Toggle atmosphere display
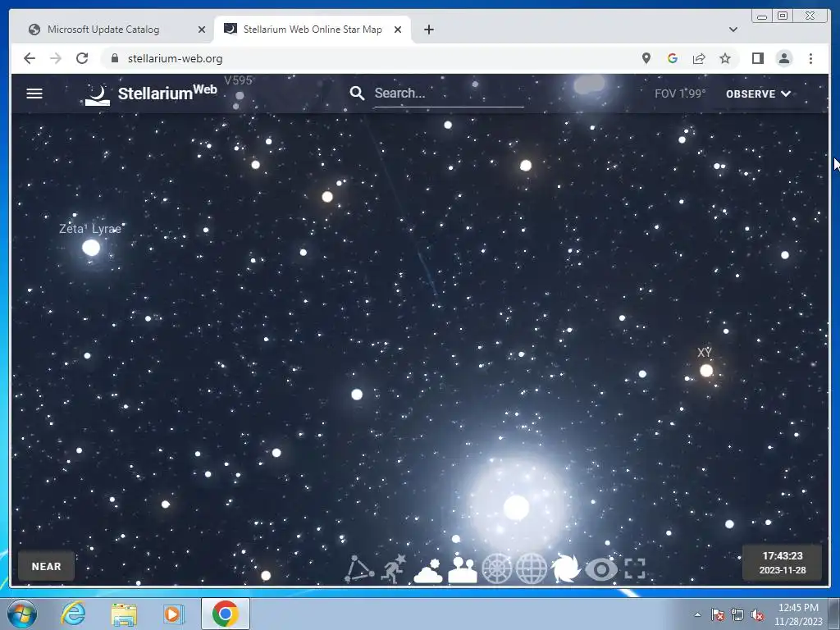The image size is (840, 630). click(428, 570)
